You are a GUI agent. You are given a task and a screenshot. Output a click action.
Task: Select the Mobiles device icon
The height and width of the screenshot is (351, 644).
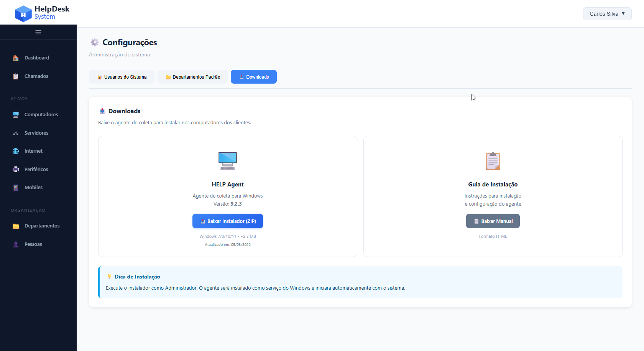(x=15, y=187)
